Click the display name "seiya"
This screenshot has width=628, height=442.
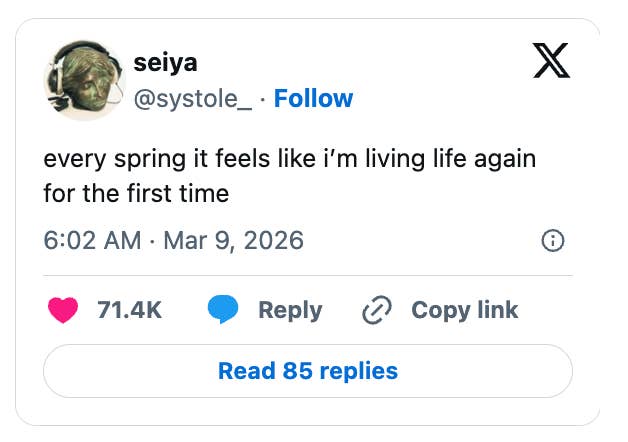click(x=165, y=63)
